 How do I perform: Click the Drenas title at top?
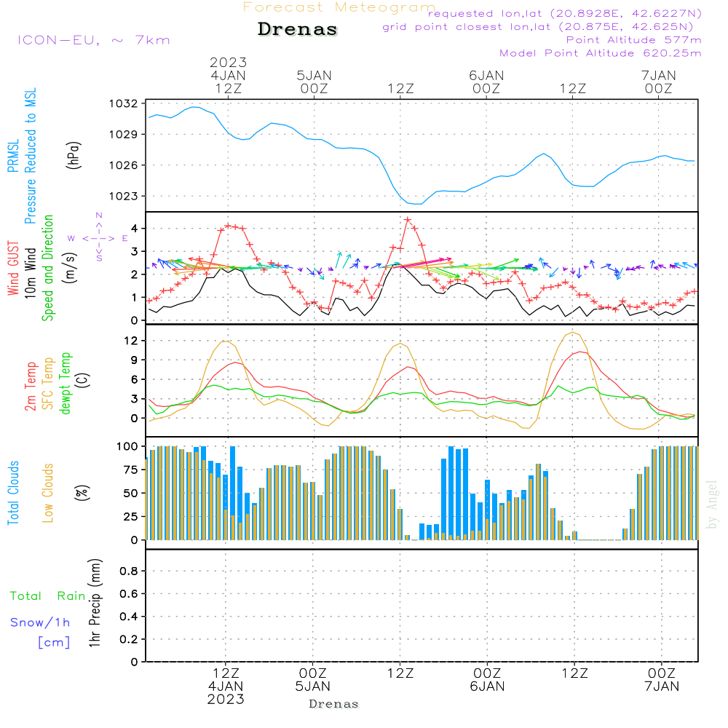tap(298, 30)
